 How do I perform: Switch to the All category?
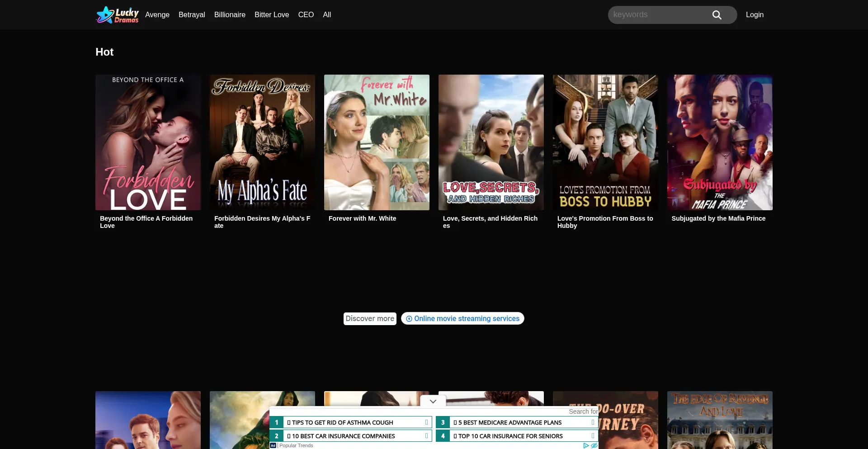click(x=327, y=14)
